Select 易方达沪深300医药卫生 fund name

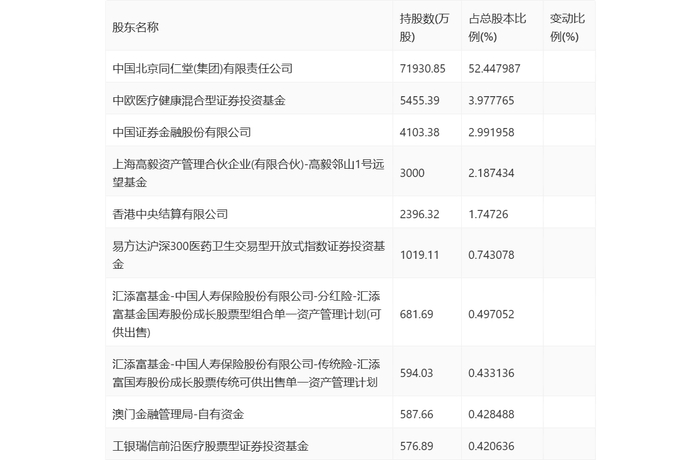point(249,255)
